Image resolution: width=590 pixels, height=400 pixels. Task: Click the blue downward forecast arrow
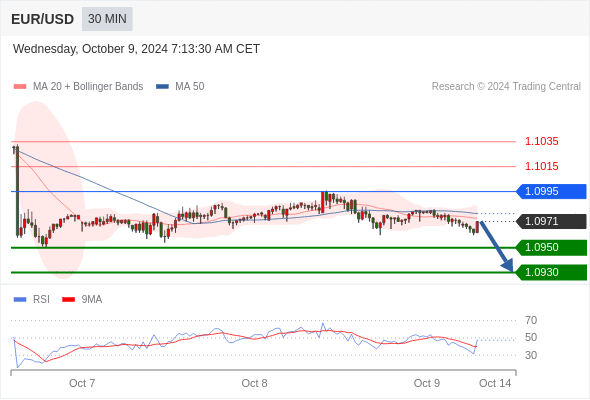coord(497,246)
